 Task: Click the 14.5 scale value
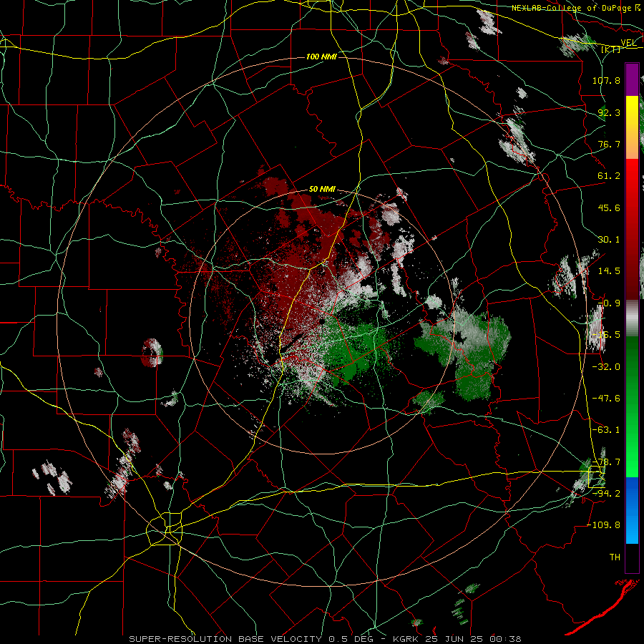tap(609, 271)
